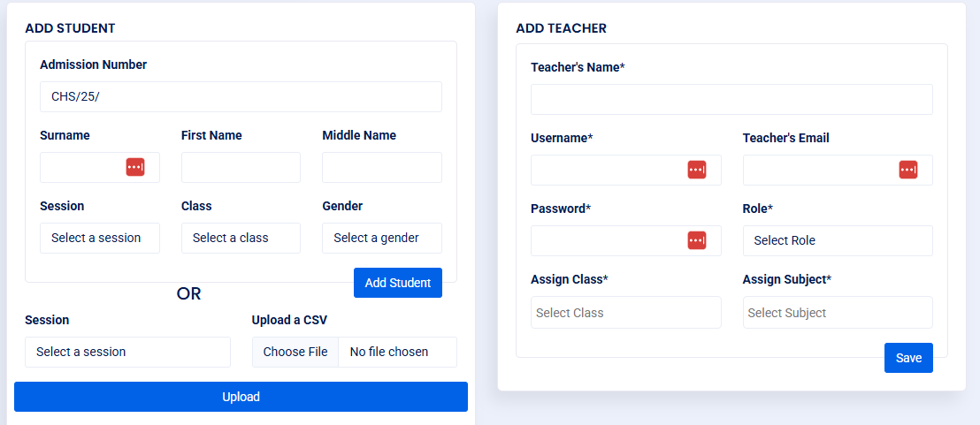Click the Middle Name input field
980x425 pixels.
click(382, 167)
